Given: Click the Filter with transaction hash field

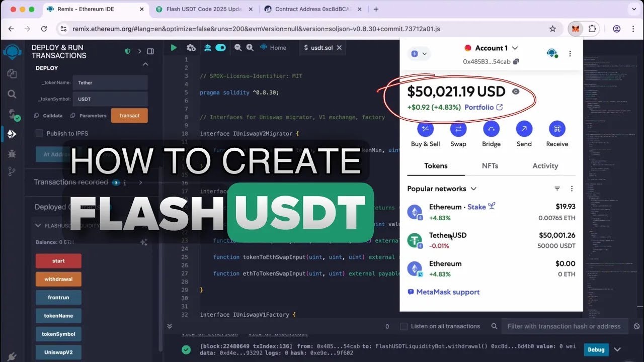Looking at the screenshot, I should [x=565, y=326].
